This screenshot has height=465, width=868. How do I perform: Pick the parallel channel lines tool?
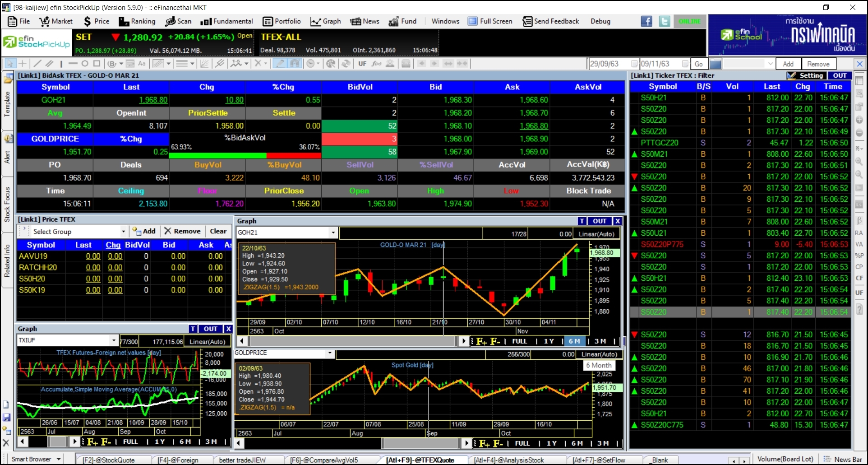(49, 64)
